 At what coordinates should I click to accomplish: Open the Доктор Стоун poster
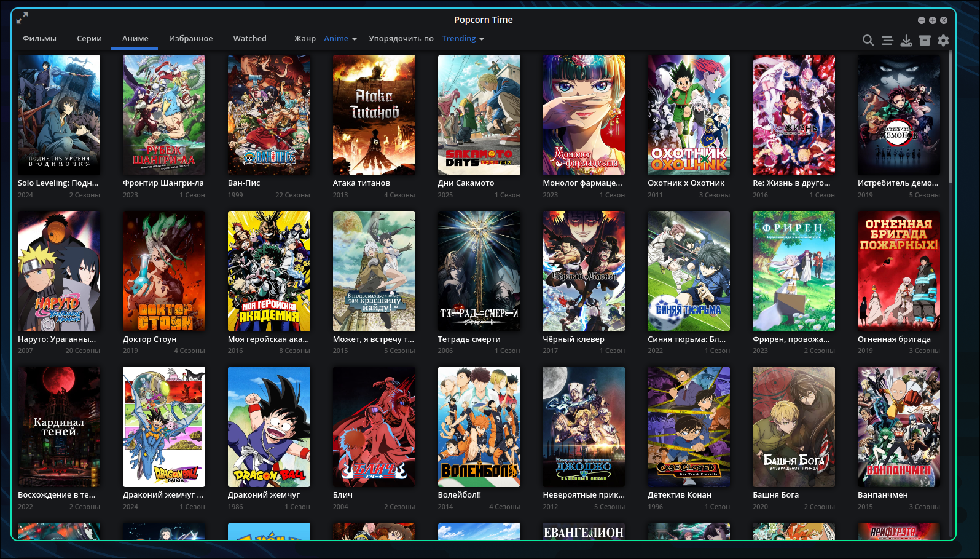point(164,271)
